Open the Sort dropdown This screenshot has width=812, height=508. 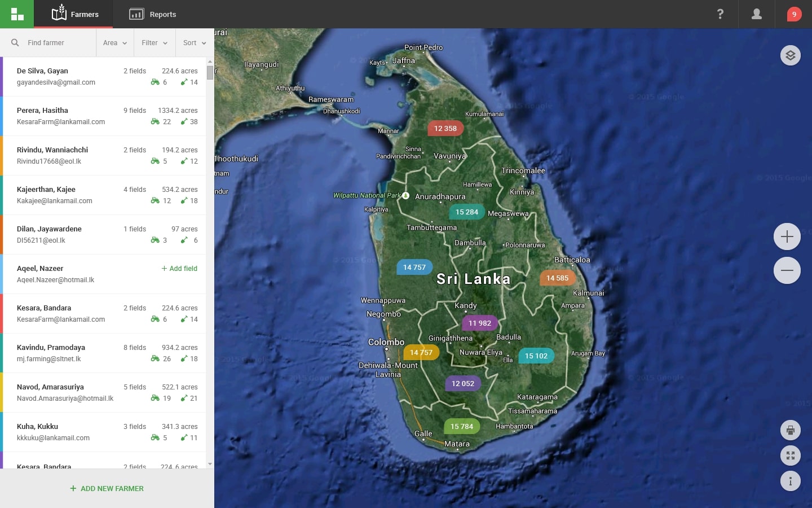(195, 43)
